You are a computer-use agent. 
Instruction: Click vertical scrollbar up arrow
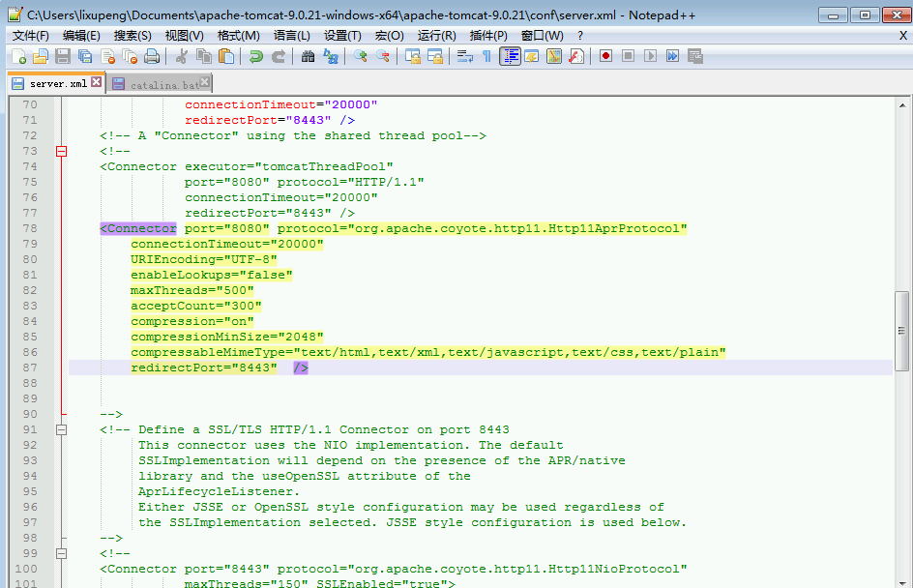pyautogui.click(x=902, y=105)
